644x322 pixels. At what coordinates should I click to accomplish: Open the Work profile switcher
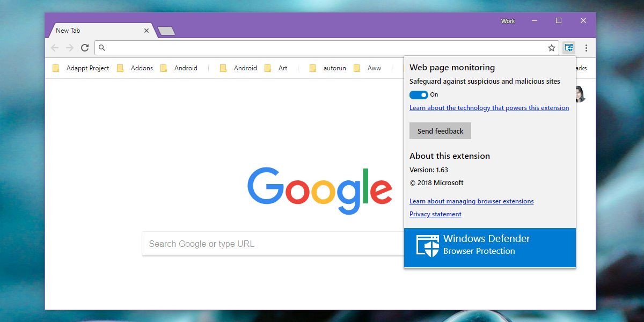click(508, 21)
